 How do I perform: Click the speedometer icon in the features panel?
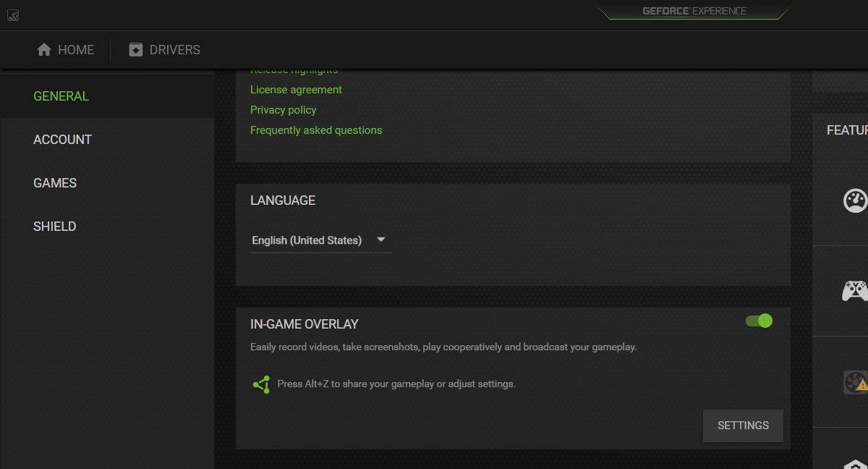click(855, 200)
